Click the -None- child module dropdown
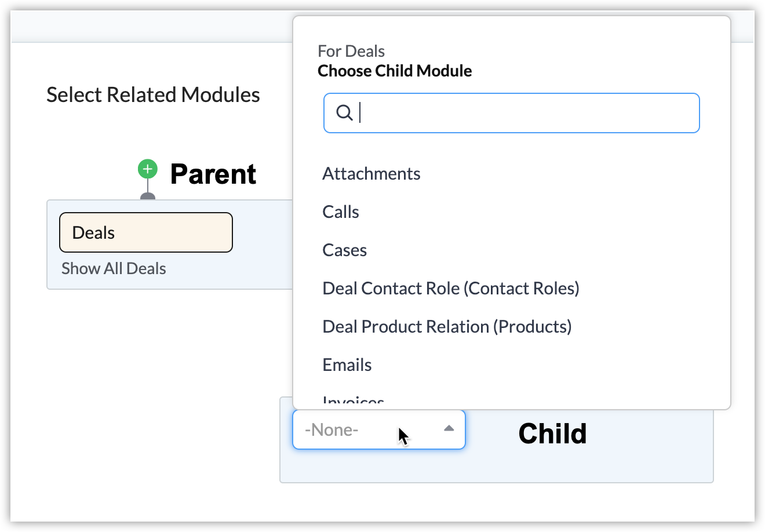Viewport: 765px width, 532px height. coord(371,429)
